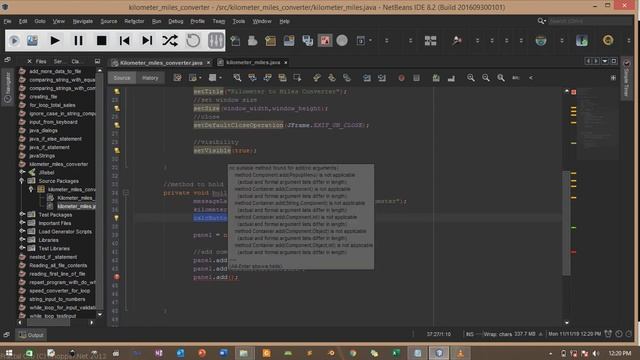Switch to the kilometer_miles.java editor tab
Image resolution: width=640 pixels, height=360 pixels.
pyautogui.click(x=253, y=62)
